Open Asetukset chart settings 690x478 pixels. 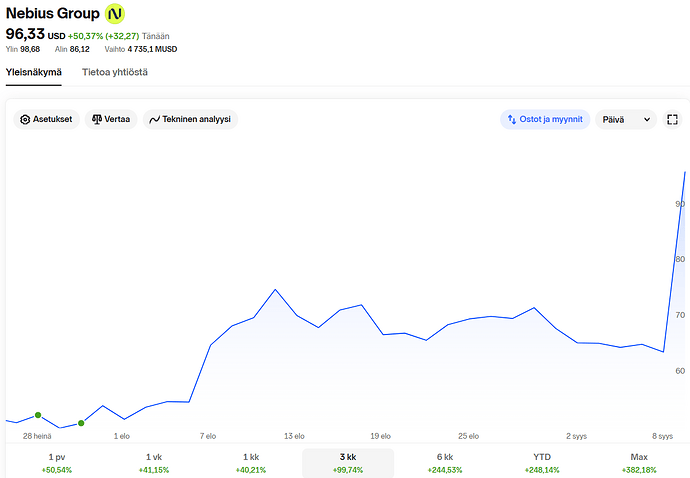point(47,119)
